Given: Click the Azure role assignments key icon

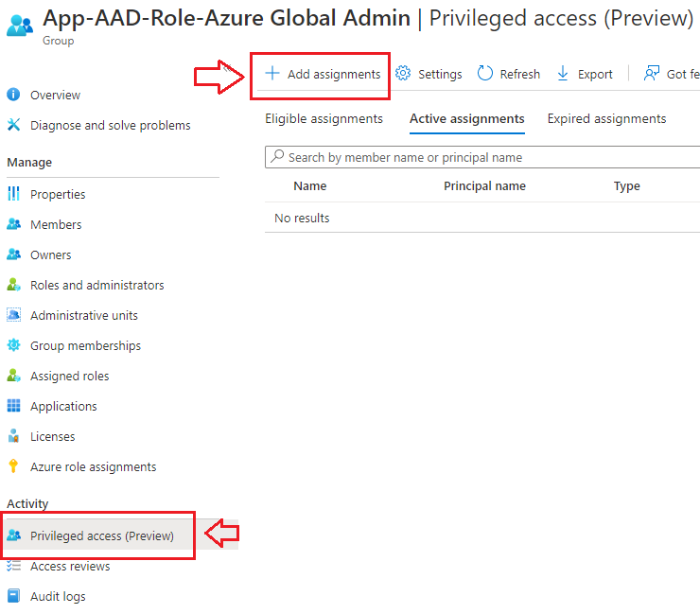Looking at the screenshot, I should (x=13, y=466).
